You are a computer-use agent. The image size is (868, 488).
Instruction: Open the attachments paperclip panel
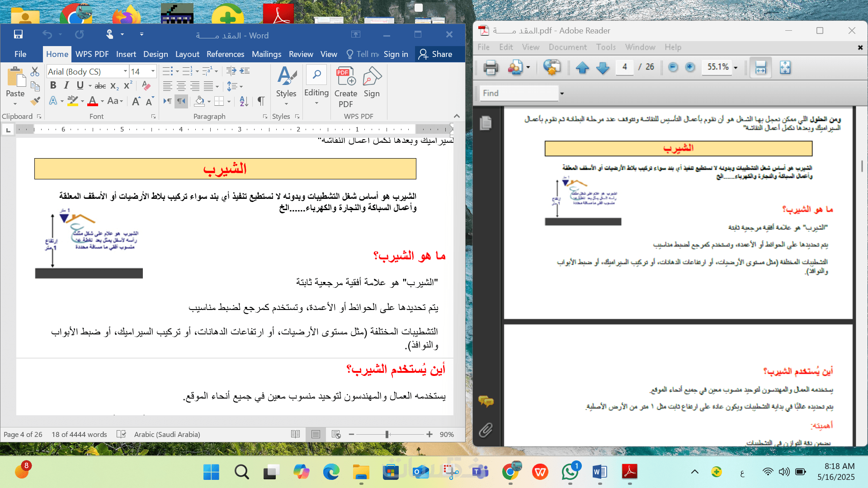(486, 430)
